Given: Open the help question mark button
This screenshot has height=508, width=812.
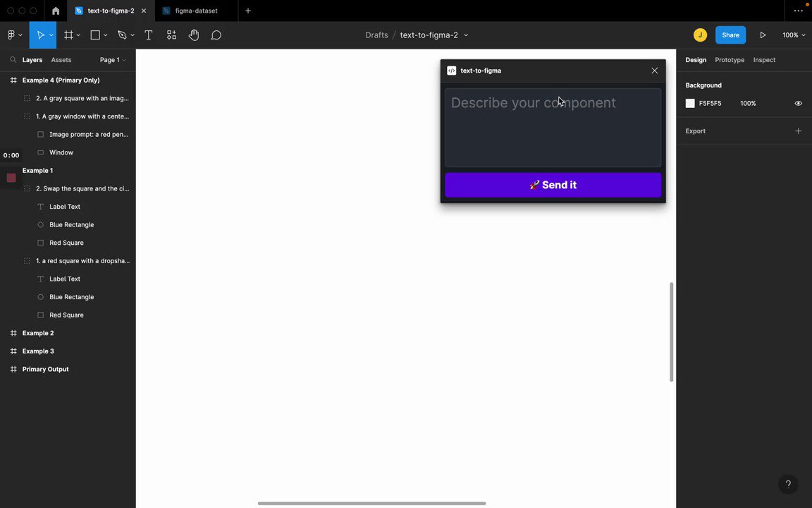Looking at the screenshot, I should pos(788,484).
